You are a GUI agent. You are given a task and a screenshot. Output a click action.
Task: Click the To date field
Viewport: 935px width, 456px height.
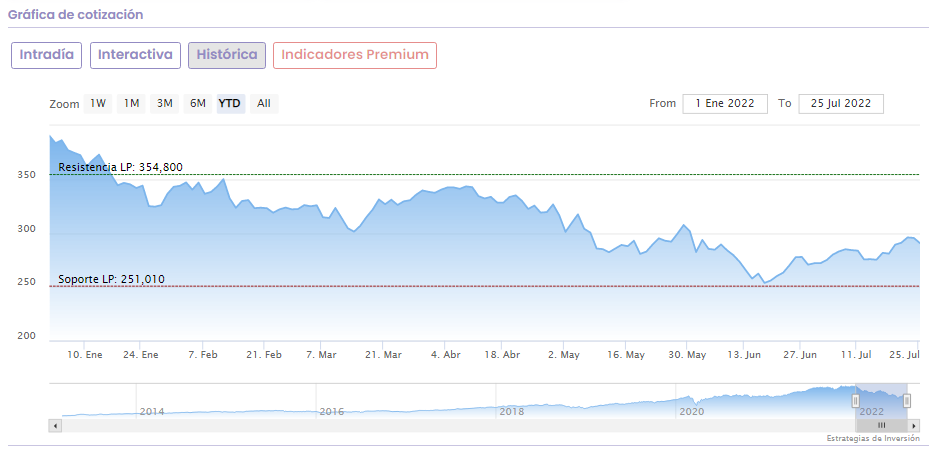(841, 103)
